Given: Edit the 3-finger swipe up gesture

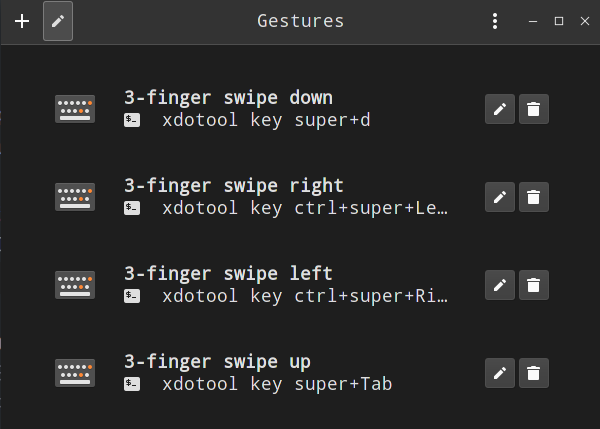Looking at the screenshot, I should tap(500, 373).
